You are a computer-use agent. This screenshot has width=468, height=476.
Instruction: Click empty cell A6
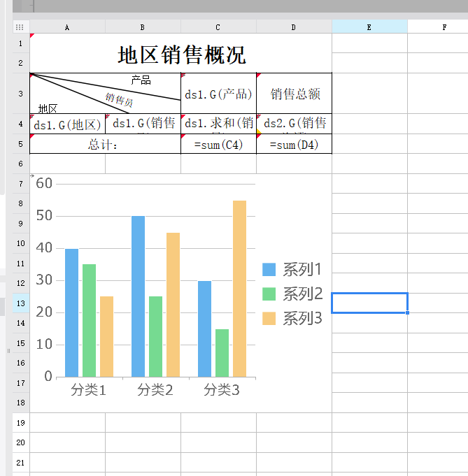coord(67,164)
